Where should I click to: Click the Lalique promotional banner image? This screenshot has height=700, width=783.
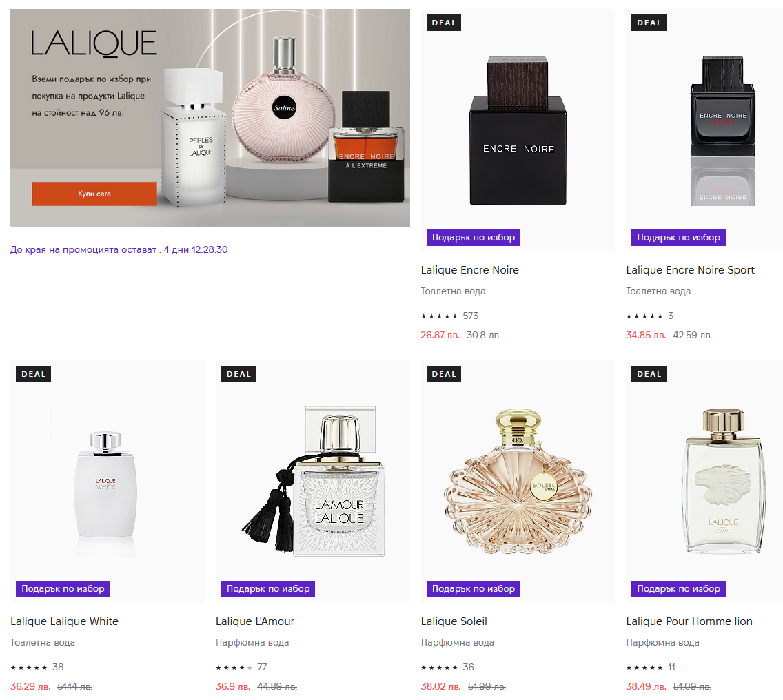(210, 118)
